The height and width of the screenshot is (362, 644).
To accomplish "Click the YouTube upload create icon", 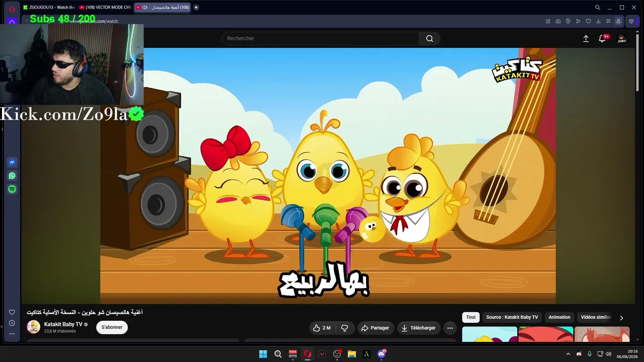I will (x=586, y=39).
